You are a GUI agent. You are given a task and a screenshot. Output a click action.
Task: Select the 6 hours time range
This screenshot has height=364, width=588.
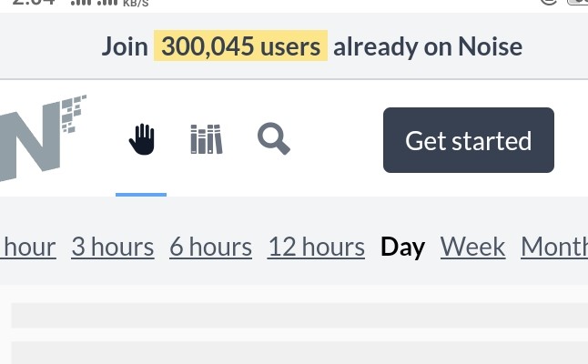(x=211, y=247)
